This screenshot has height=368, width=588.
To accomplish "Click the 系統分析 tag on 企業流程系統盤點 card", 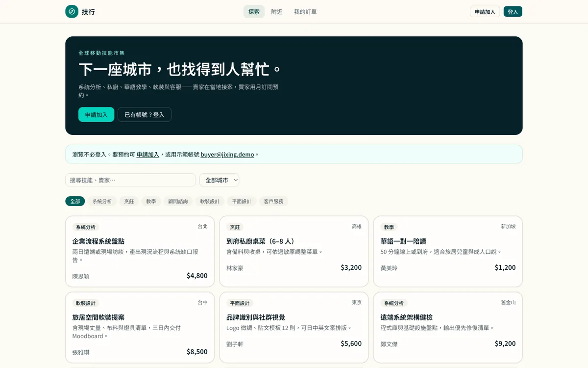I will 86,227.
